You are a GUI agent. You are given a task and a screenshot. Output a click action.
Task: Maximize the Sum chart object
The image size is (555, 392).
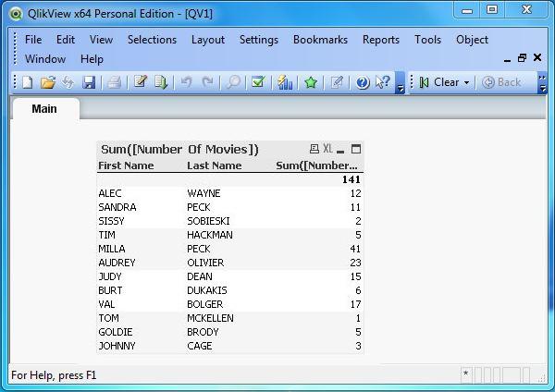(356, 149)
